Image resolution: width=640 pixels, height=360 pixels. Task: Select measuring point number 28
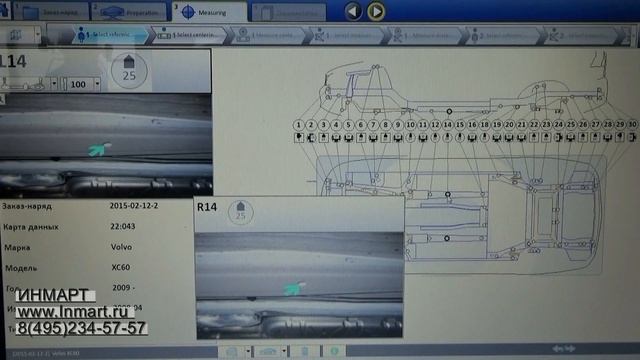coord(608,125)
